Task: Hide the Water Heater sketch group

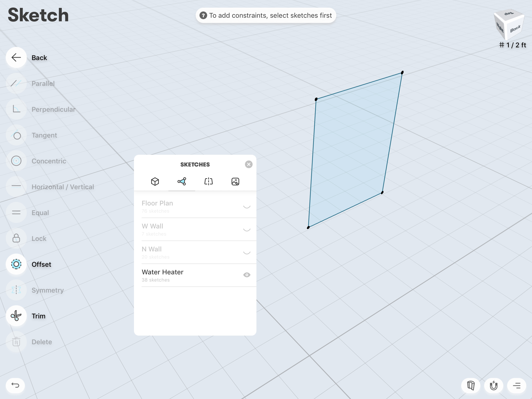Action: pos(247,275)
